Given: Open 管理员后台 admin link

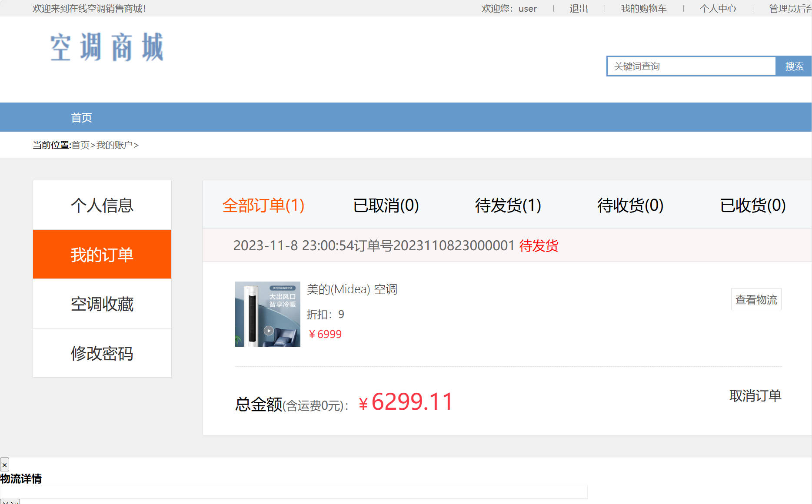Looking at the screenshot, I should 790,9.
